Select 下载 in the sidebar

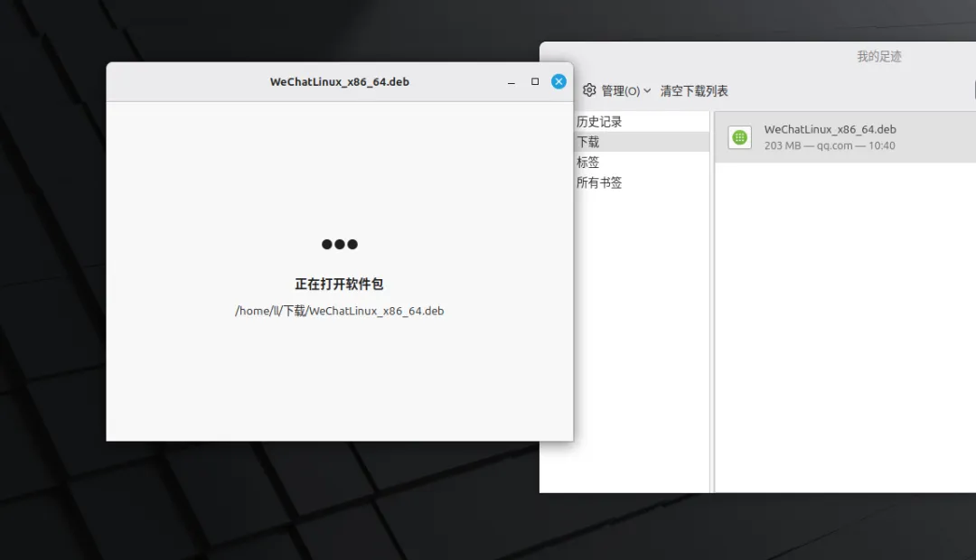pos(587,142)
